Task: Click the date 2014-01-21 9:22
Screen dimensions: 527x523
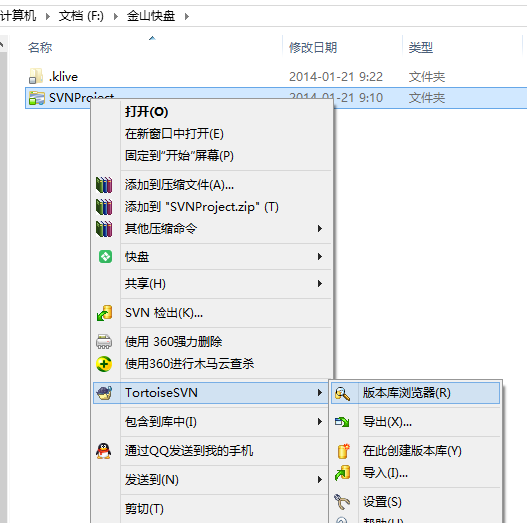Action: pyautogui.click(x=336, y=77)
